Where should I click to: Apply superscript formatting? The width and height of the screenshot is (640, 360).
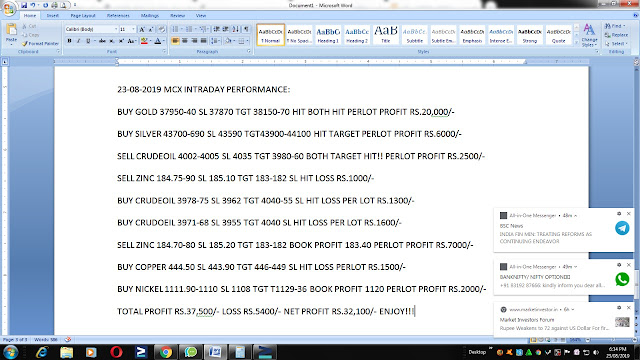click(x=121, y=41)
